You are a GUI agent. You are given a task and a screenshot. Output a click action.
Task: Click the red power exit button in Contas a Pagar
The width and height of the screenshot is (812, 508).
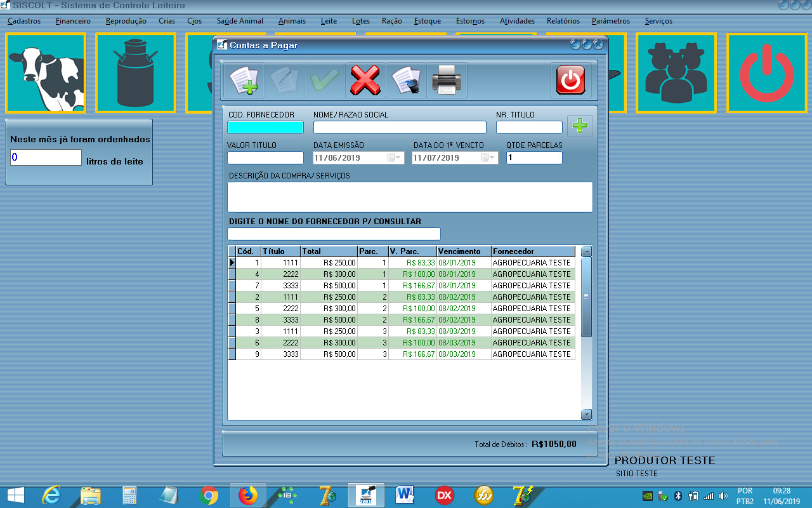tap(570, 81)
